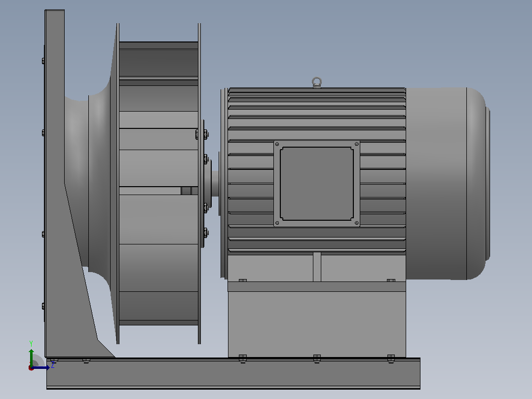Select the bottom base frame beam

pos(233,373)
